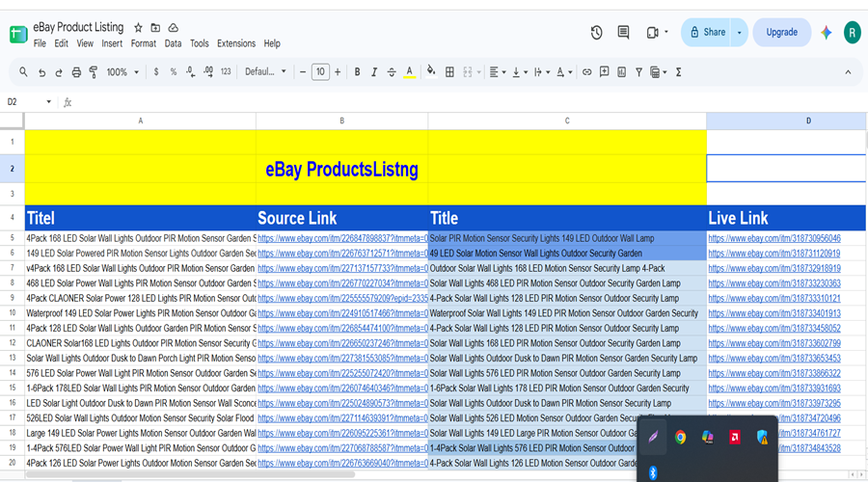Open the View menu
868x482 pixels.
[85, 43]
